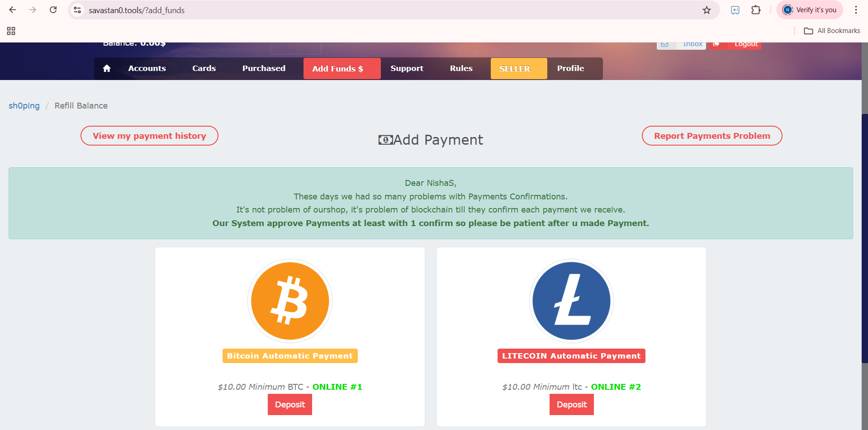Open the Purchased menu item
868x430 pixels.
264,68
